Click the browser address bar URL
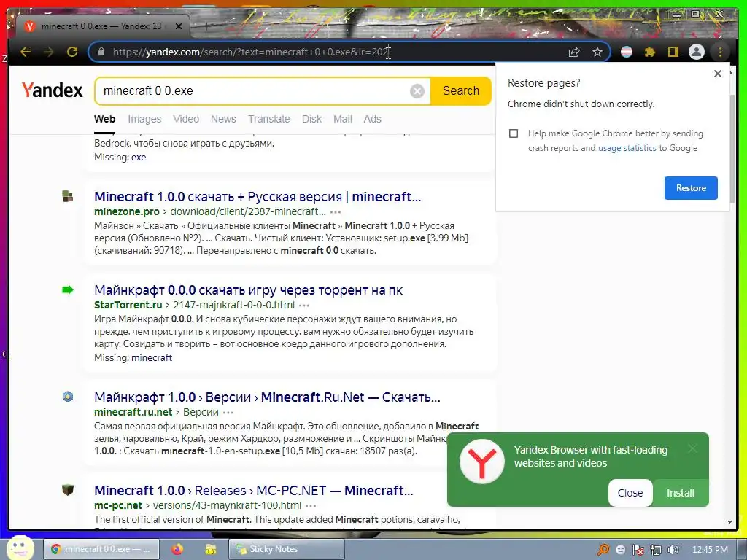This screenshot has width=747, height=560. (x=252, y=52)
